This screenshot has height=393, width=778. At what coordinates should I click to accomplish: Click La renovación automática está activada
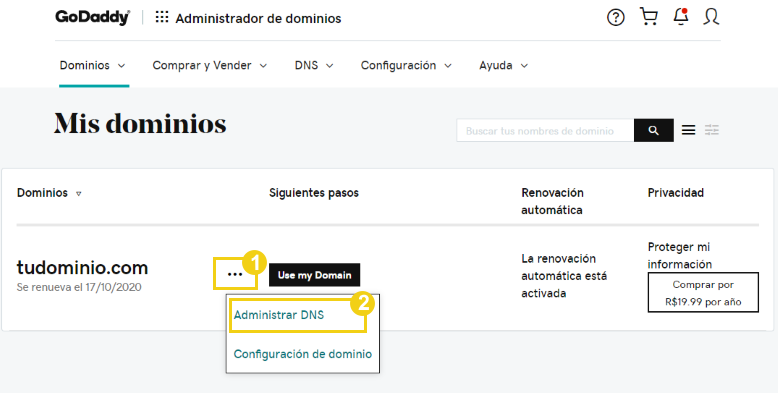pyautogui.click(x=564, y=275)
